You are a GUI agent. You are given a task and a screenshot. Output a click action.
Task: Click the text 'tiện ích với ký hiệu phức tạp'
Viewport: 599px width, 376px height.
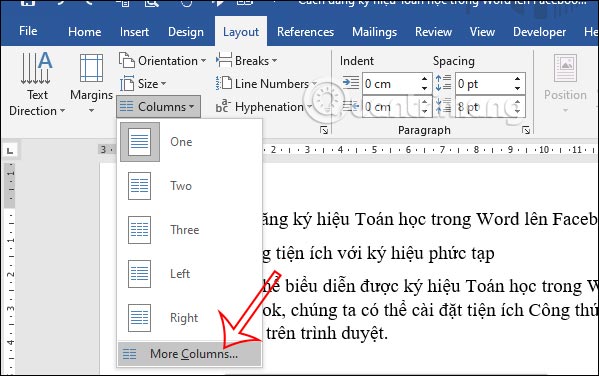coord(385,254)
